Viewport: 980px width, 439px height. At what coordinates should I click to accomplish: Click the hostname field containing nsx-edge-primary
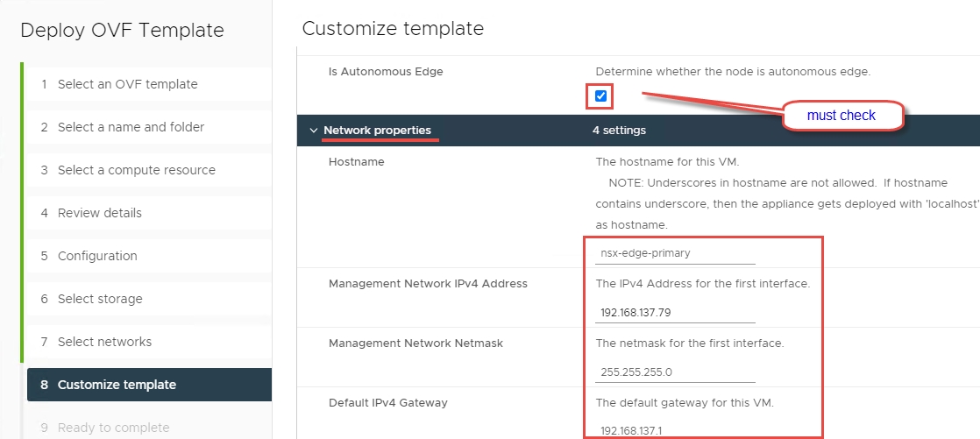point(674,253)
